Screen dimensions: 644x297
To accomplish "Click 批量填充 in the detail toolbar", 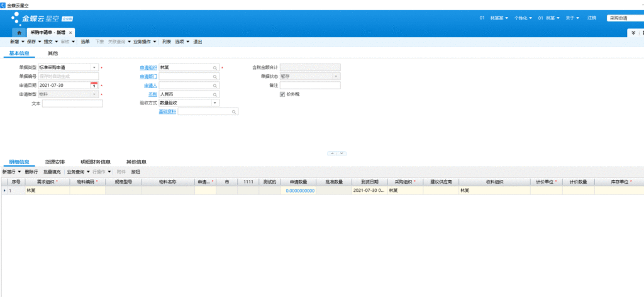I will [x=52, y=172].
